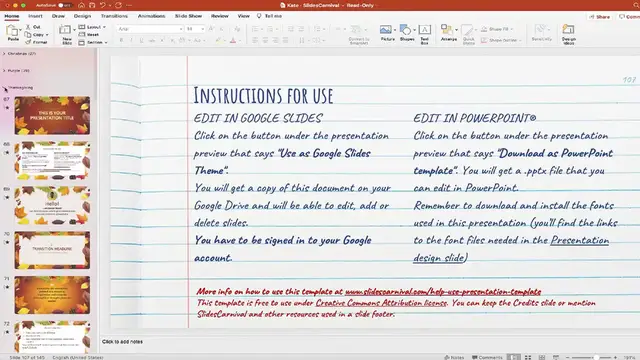Follow the Presentation design slide link
The image size is (640, 360).
click(511, 249)
